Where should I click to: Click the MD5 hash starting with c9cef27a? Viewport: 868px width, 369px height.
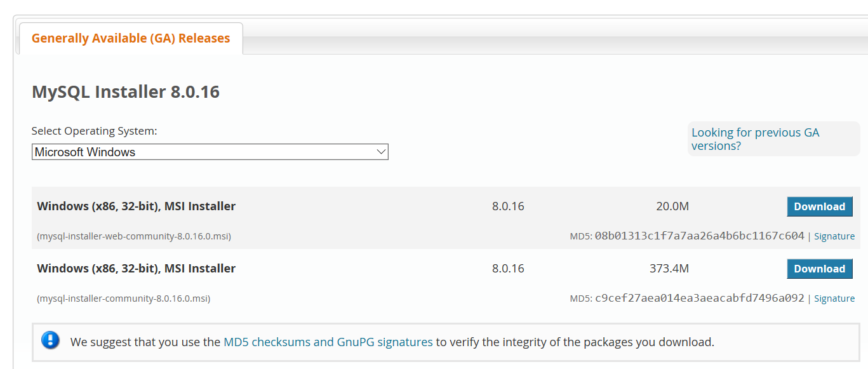[x=700, y=298]
